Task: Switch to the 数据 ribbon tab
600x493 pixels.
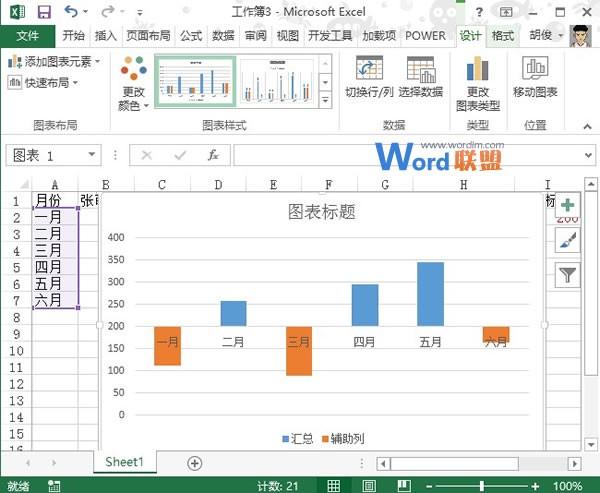Action: click(x=223, y=36)
